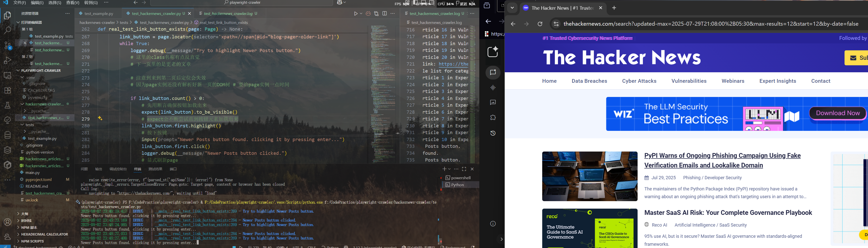Go back in the browser page
868x248 pixels.
click(513, 24)
